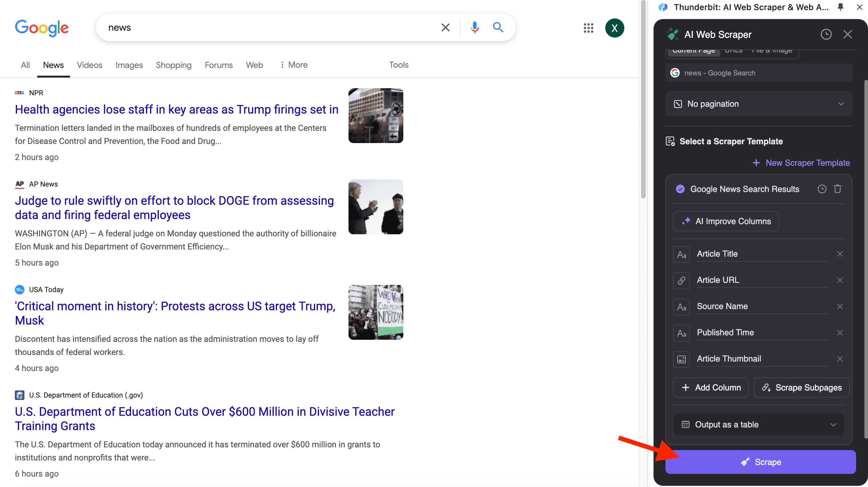This screenshot has width=868, height=487.
Task: Pin the Thunderbit extension panel
Action: tap(841, 7)
